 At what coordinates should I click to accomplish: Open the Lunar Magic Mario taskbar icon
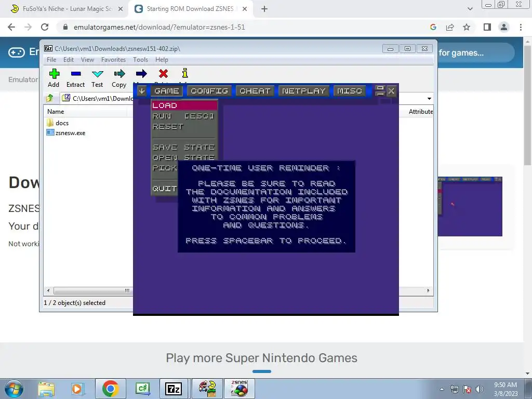[207, 389]
